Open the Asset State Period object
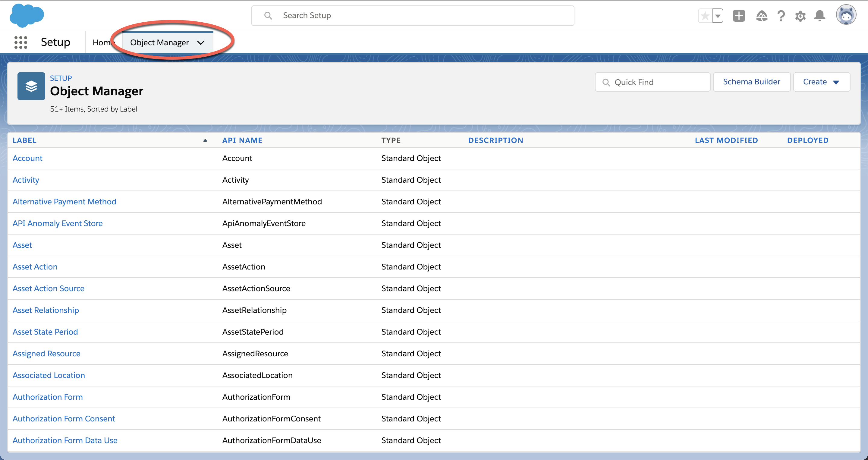The image size is (868, 460). pyautogui.click(x=45, y=332)
